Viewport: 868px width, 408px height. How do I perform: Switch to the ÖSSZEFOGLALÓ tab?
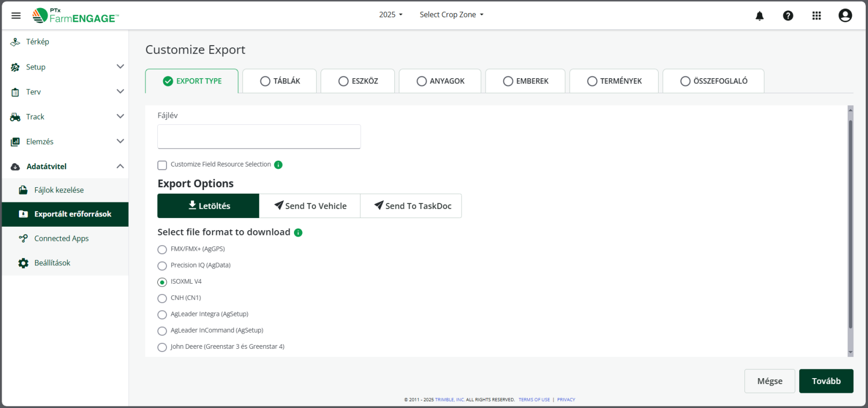click(713, 81)
